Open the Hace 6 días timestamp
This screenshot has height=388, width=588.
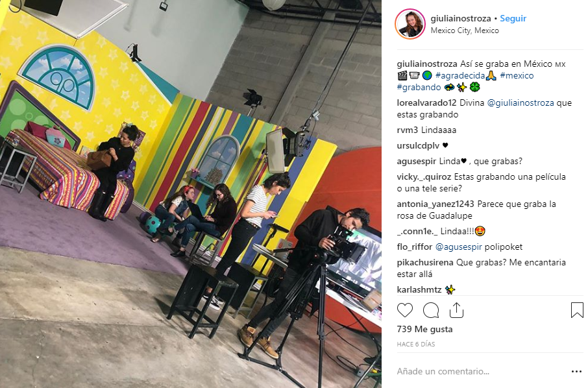(416, 344)
